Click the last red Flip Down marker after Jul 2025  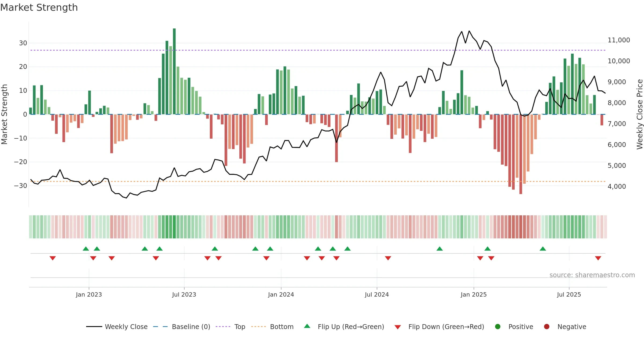tap(598, 258)
